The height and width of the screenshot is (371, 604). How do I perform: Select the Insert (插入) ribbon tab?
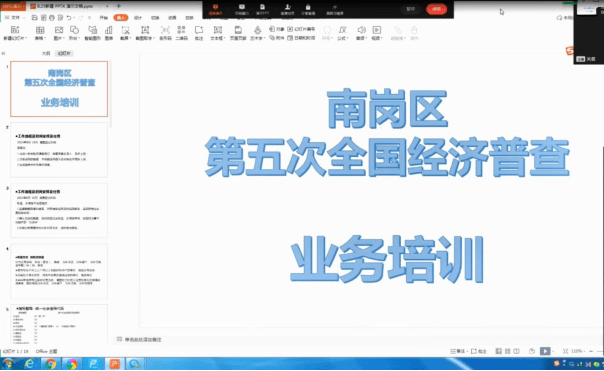click(x=121, y=18)
